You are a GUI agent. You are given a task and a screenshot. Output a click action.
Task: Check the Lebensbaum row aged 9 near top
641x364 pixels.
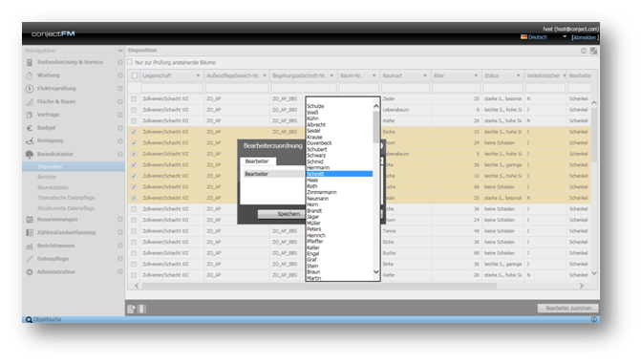(134, 110)
